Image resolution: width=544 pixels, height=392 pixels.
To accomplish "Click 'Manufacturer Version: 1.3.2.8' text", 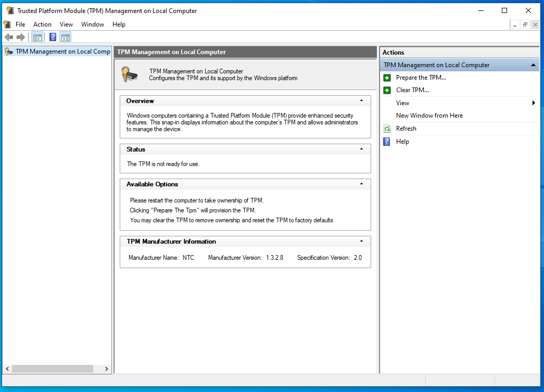I will (246, 258).
